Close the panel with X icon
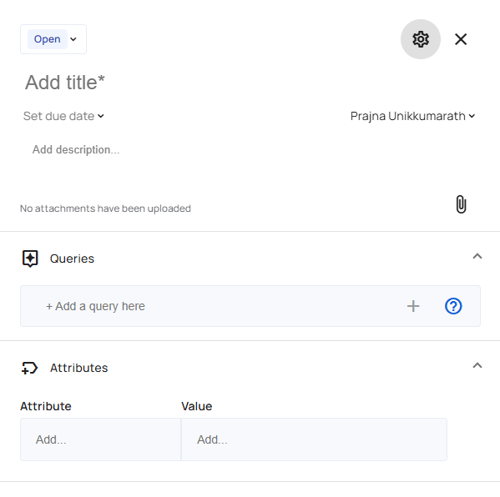 [461, 39]
